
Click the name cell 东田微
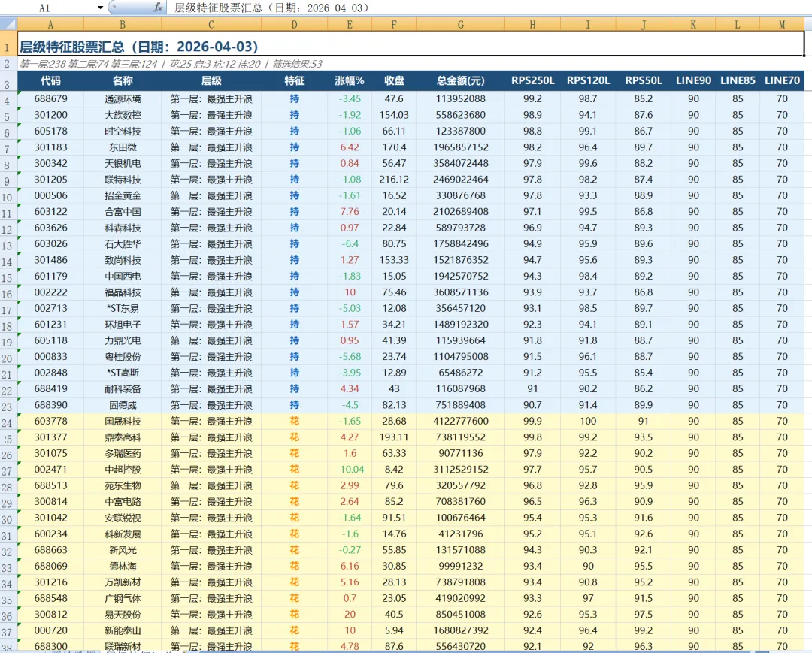pos(123,147)
